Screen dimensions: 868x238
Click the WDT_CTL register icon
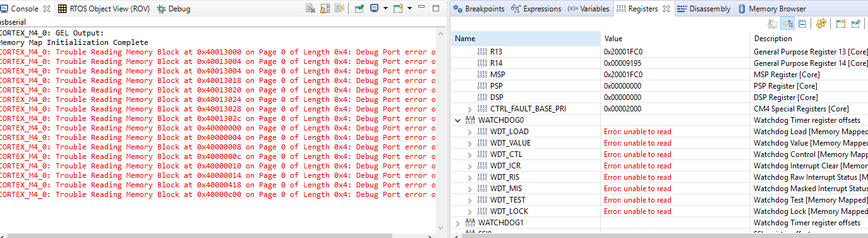(x=481, y=154)
